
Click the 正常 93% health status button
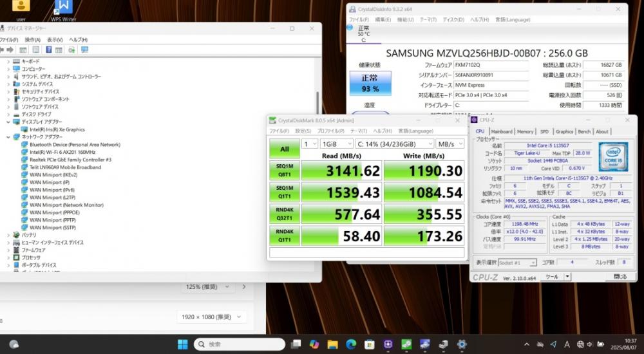click(370, 84)
